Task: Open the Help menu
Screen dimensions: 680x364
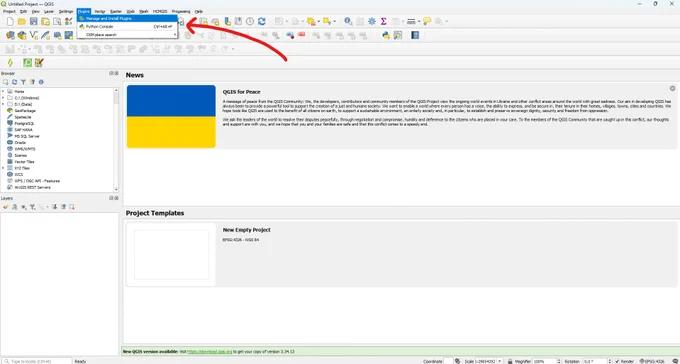Action: click(199, 11)
